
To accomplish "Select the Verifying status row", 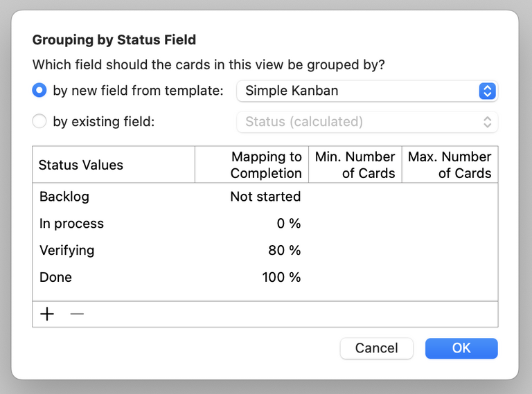I will tap(66, 251).
